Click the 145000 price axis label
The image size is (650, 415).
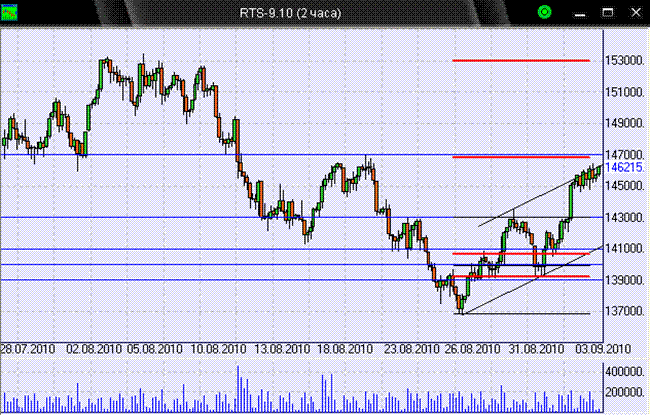pyautogui.click(x=624, y=186)
